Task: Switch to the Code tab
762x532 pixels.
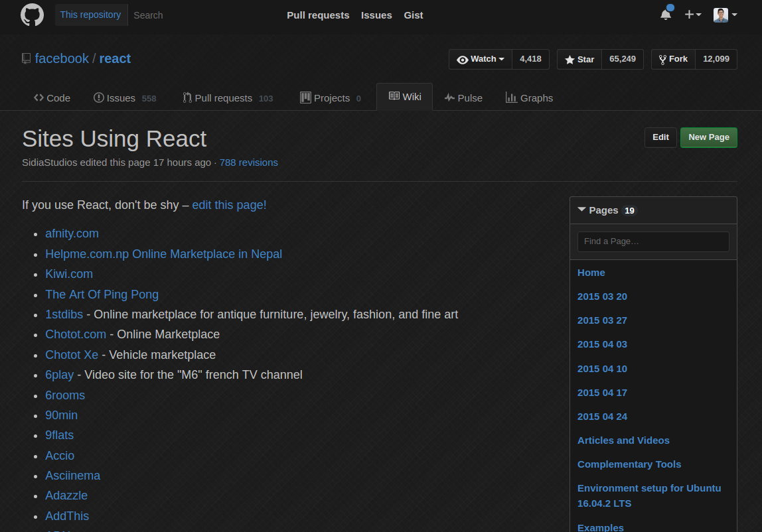Action: coord(52,98)
